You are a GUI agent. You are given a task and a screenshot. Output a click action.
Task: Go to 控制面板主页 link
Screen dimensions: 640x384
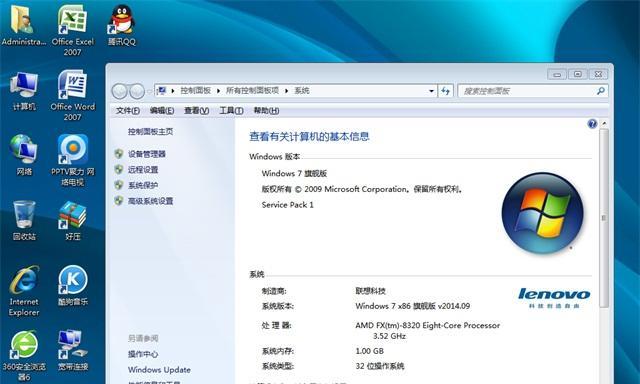click(150, 131)
